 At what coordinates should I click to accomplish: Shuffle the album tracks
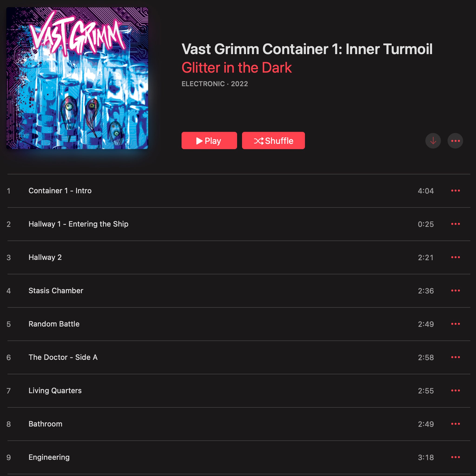(273, 140)
